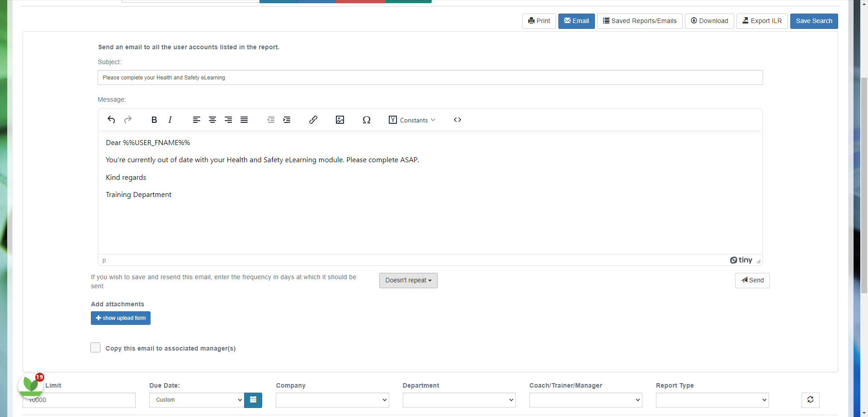This screenshot has width=868, height=417.
Task: Align message text left
Action: [196, 120]
